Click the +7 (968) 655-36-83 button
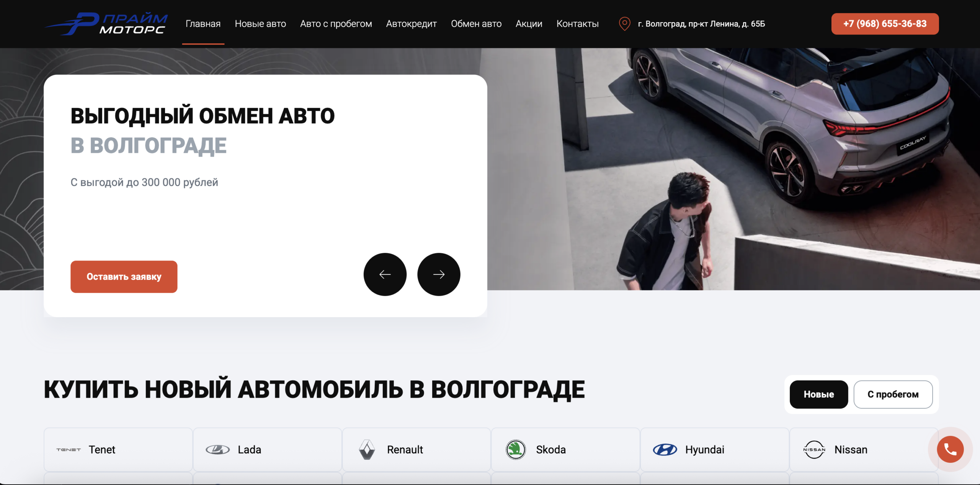Image resolution: width=980 pixels, height=485 pixels. 885,24
